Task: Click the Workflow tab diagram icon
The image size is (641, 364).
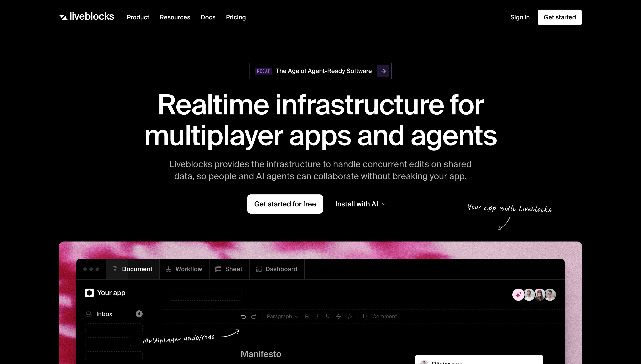Action: pyautogui.click(x=169, y=269)
